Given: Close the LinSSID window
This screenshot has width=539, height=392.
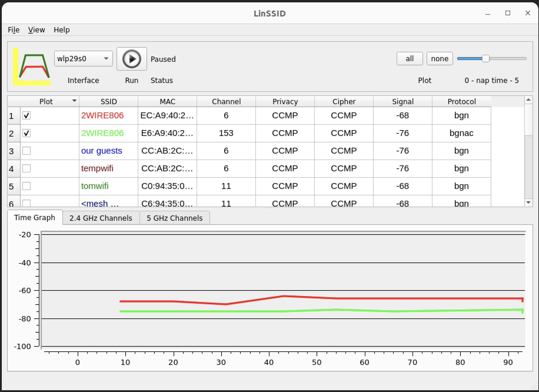Looking at the screenshot, I should coord(528,13).
